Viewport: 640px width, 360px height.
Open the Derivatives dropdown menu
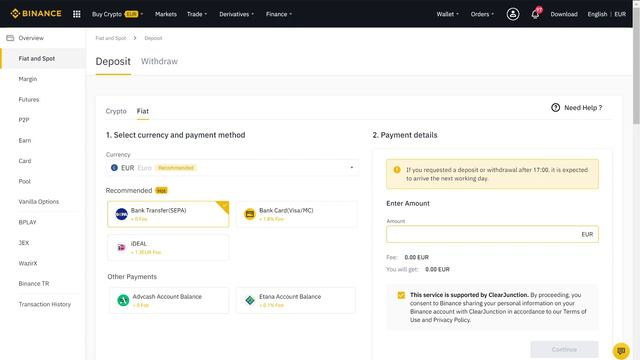(236, 14)
